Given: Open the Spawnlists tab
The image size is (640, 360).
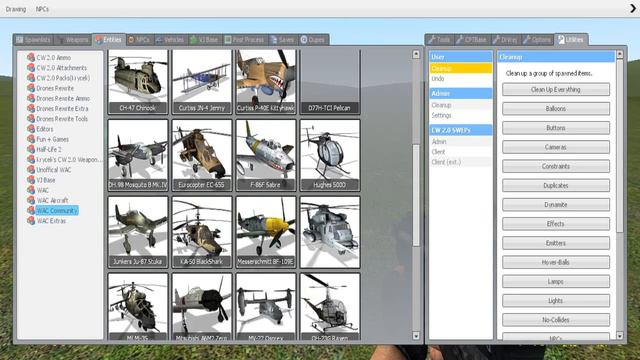Looking at the screenshot, I should pos(33,40).
